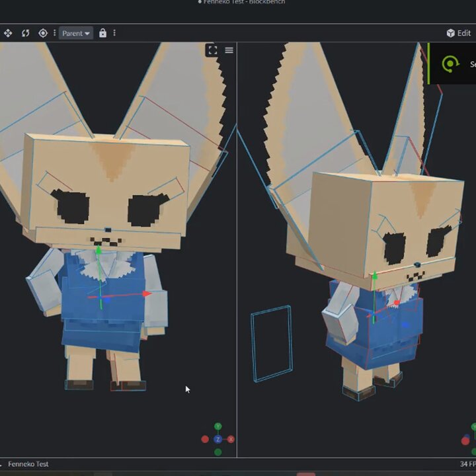476x476 pixels.
Task: Open the left viewport hamburger menu
Action: click(229, 50)
